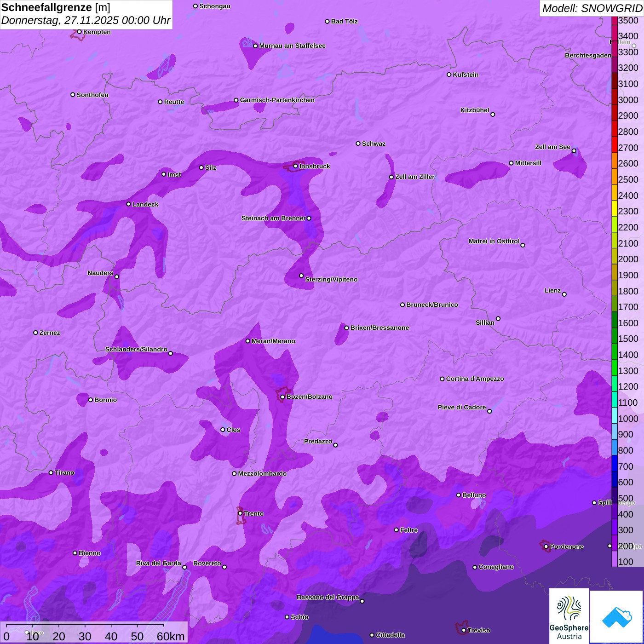Click the 3500 legend value
This screenshot has height=644, width=644.
point(628,20)
